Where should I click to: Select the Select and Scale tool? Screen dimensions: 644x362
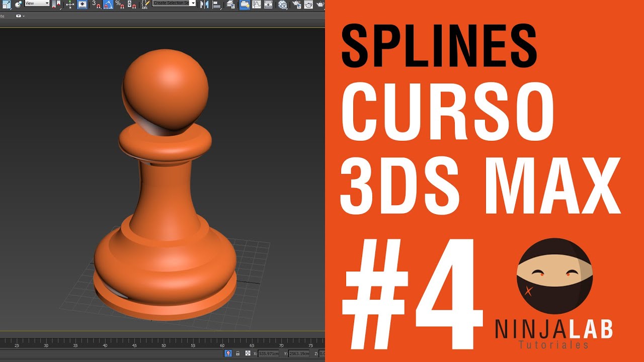click(6, 4)
